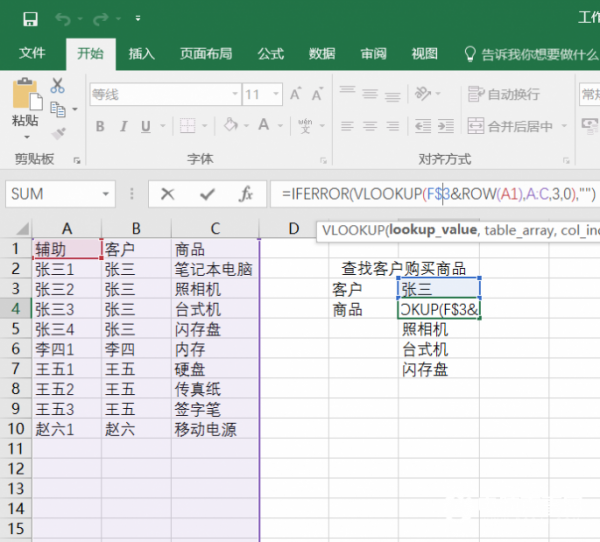Click the 告诉我你想要做什么 search box
This screenshot has height=542, width=600.
pos(530,55)
